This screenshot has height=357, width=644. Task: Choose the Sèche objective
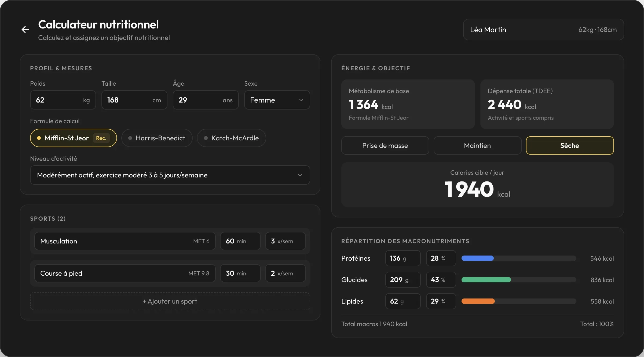coord(570,145)
